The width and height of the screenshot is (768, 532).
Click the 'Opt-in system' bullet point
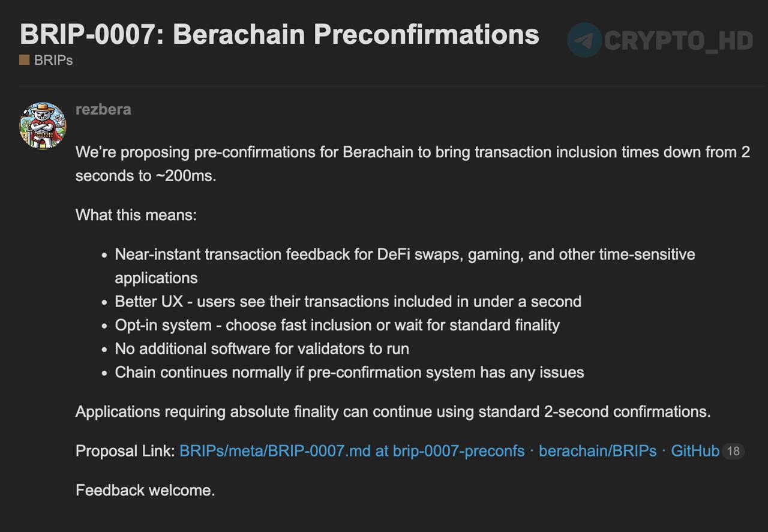[x=337, y=325]
